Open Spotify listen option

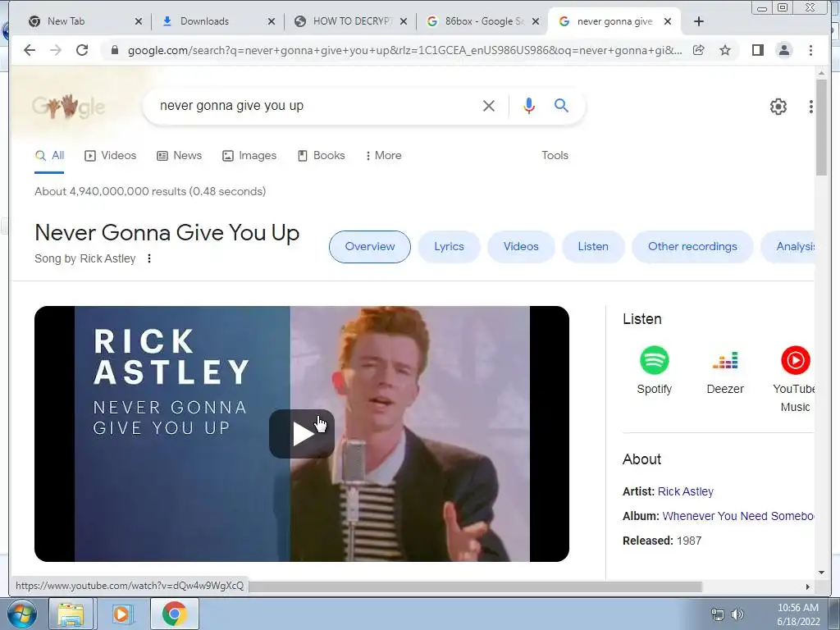pos(654,370)
